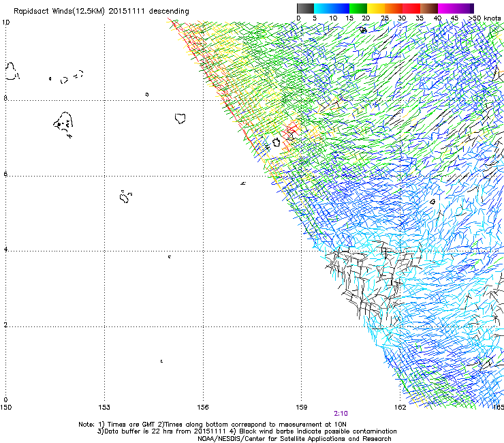The height and width of the screenshot is (443, 504).
Task: Click the '25' legend scale label
Action: 384,18
